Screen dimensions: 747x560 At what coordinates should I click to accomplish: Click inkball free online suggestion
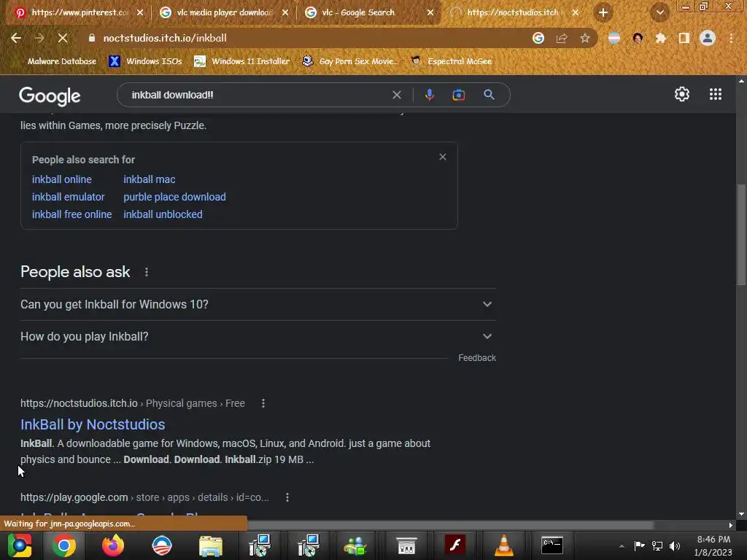point(72,215)
